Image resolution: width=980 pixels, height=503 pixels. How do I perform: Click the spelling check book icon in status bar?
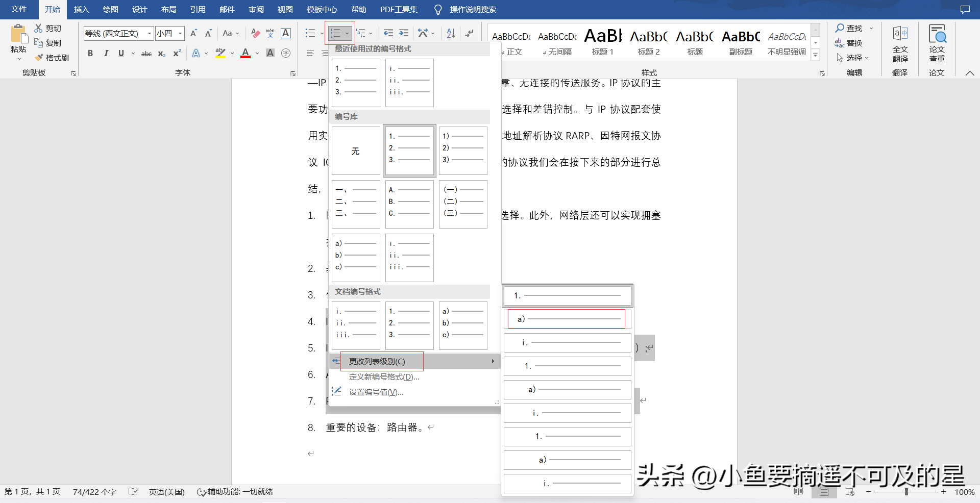point(133,492)
